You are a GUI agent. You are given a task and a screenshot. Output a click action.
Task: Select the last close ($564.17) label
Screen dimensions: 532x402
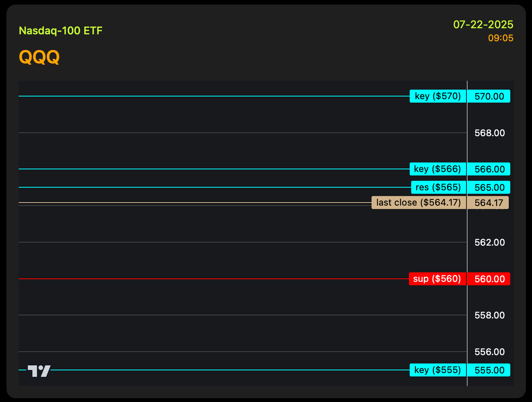[x=418, y=203]
